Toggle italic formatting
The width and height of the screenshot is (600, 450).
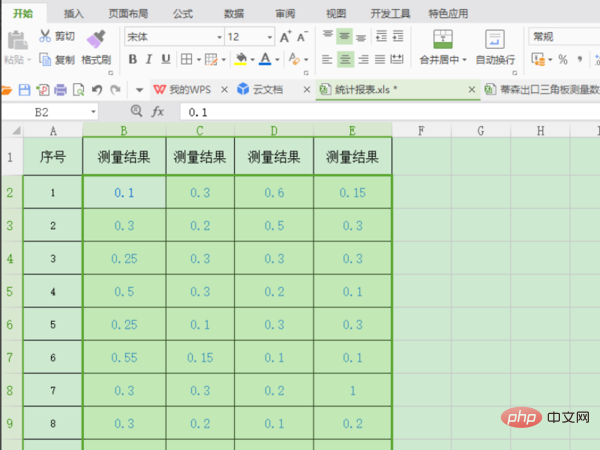[149, 59]
